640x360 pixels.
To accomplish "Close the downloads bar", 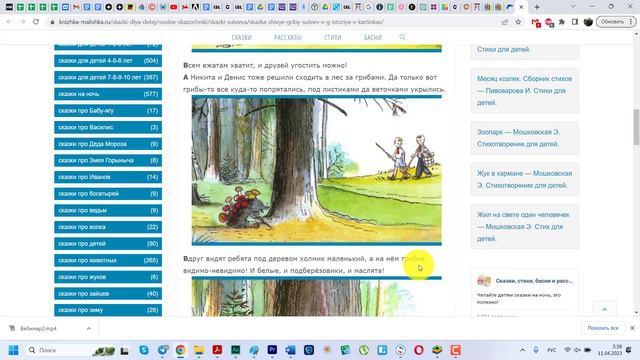I will 632,328.
